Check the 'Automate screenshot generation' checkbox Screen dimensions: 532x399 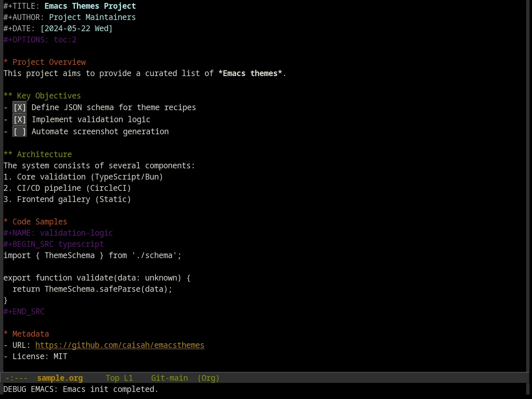(20, 132)
